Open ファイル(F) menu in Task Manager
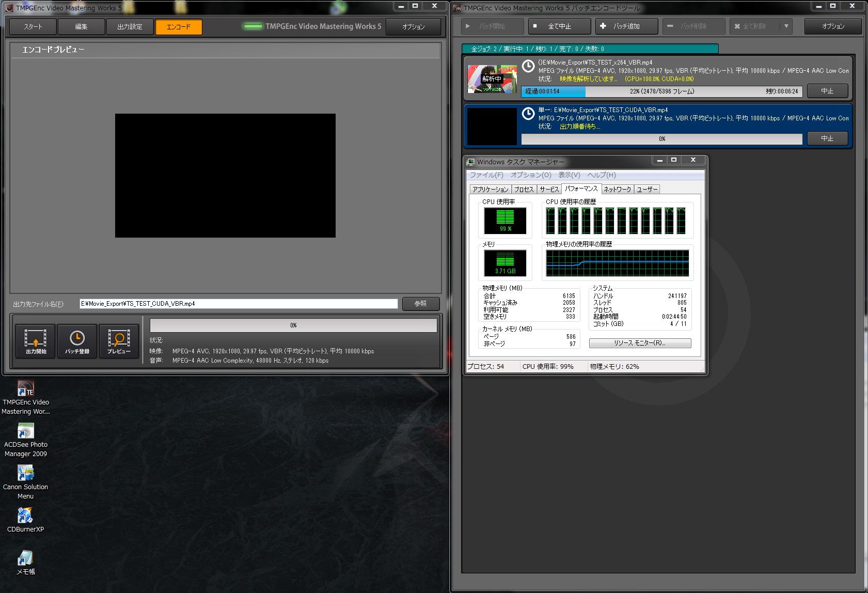Screen dimensions: 868x593 click(x=486, y=175)
